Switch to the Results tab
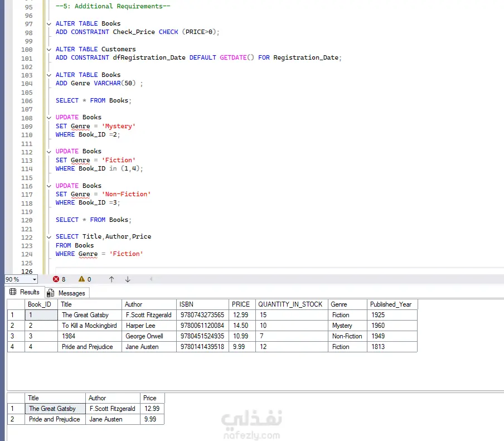 click(x=25, y=292)
